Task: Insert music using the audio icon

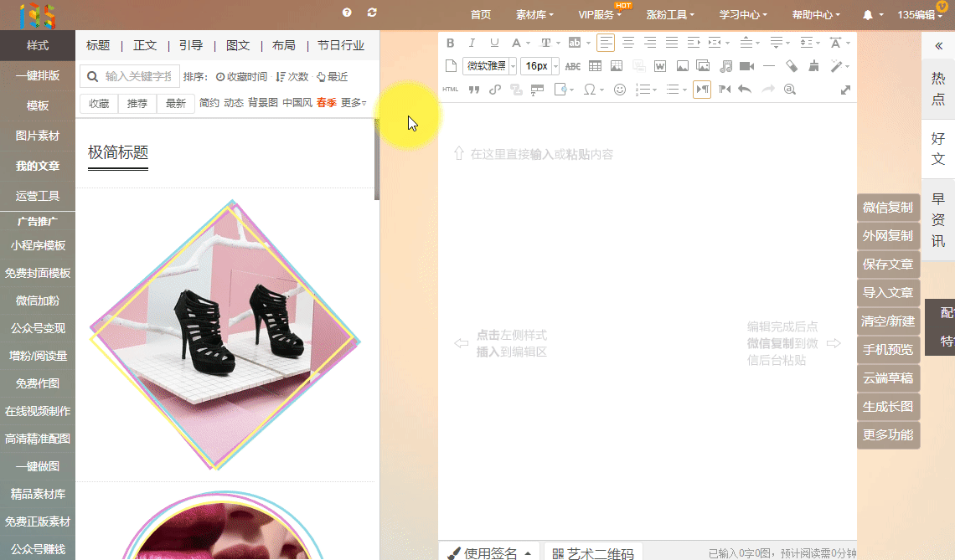Action: [725, 66]
